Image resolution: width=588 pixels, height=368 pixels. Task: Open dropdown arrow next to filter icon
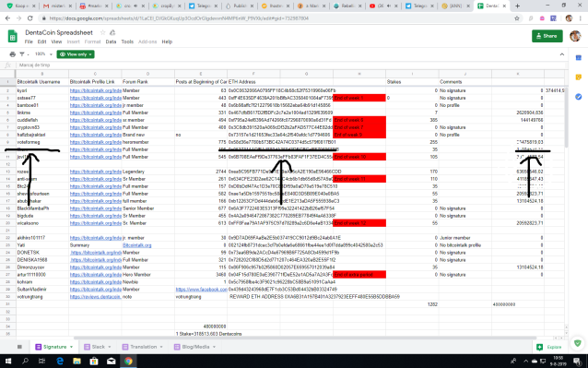point(28,54)
